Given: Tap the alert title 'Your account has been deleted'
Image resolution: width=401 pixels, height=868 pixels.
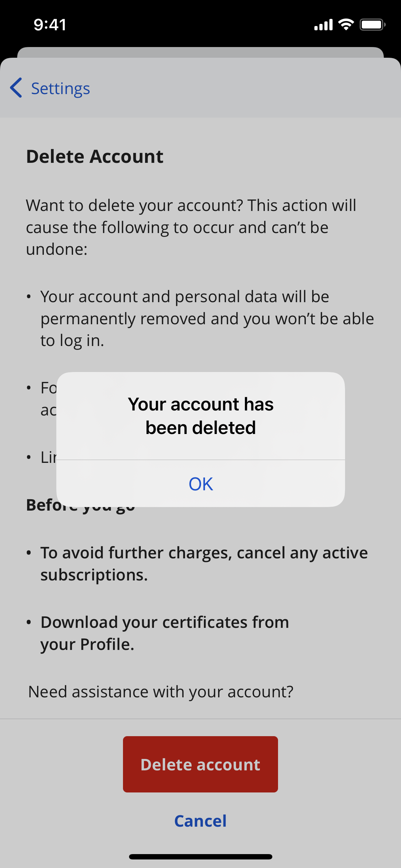Looking at the screenshot, I should (x=201, y=416).
